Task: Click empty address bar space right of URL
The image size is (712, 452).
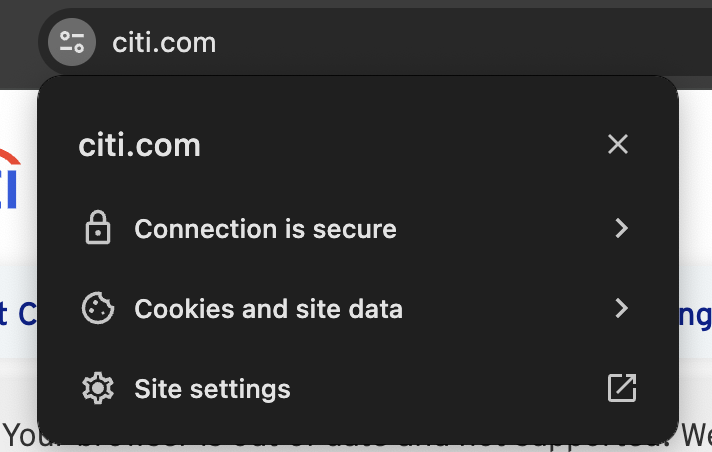Action: click(450, 42)
